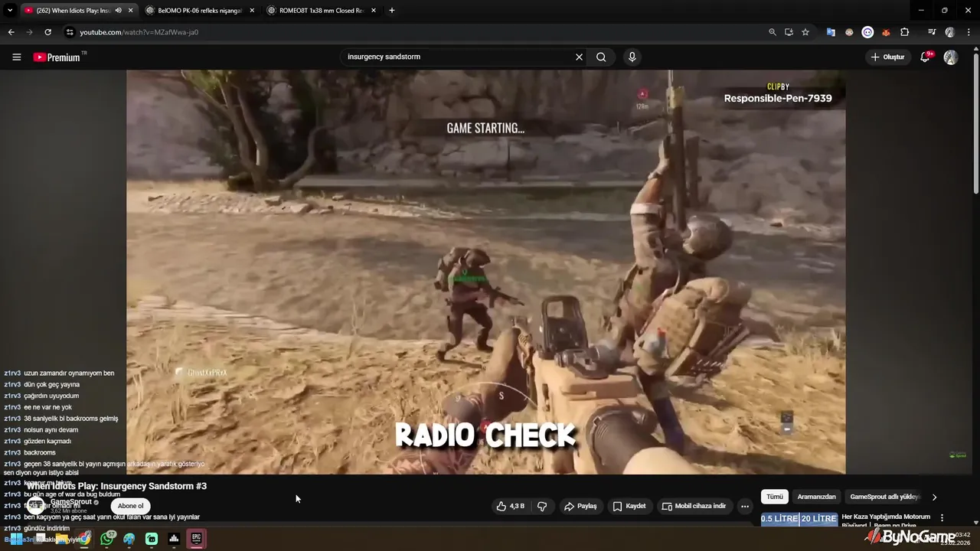The height and width of the screenshot is (551, 980).
Task: Open the Chrome taskbar icon
Action: click(84, 539)
